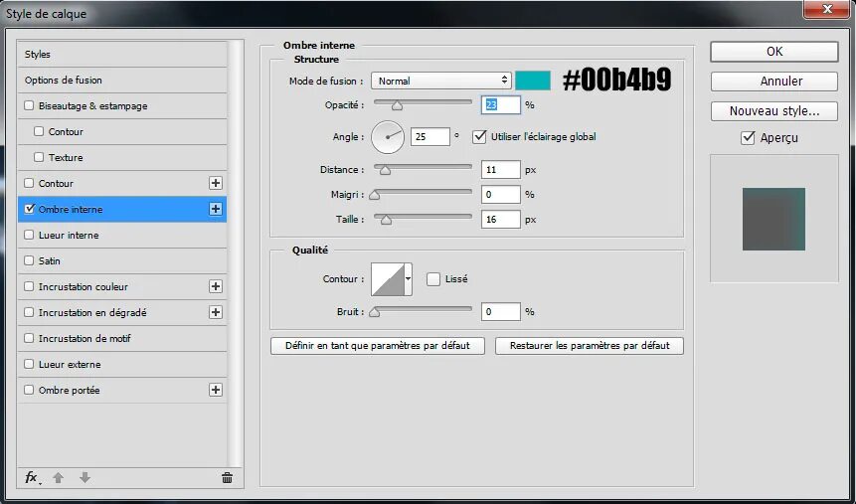Click the Distance px field
The width and height of the screenshot is (856, 504).
[501, 170]
